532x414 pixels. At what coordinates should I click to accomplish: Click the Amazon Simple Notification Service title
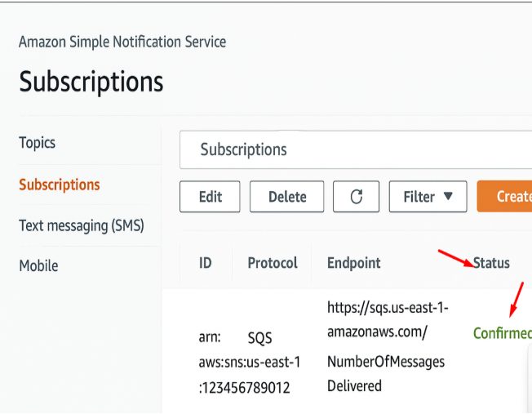(122, 42)
